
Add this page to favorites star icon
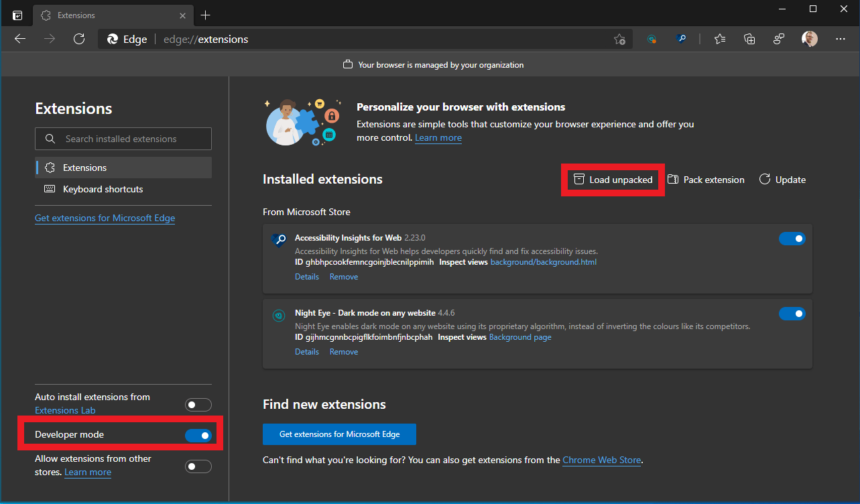(x=620, y=39)
